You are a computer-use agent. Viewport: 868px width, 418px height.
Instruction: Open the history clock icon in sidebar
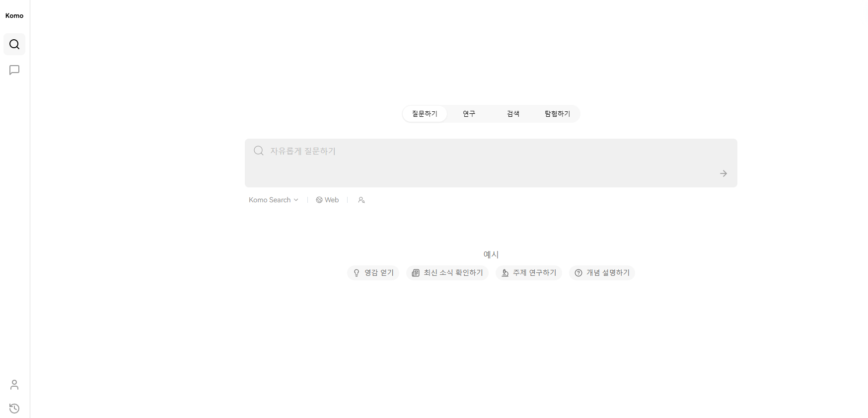click(x=14, y=409)
